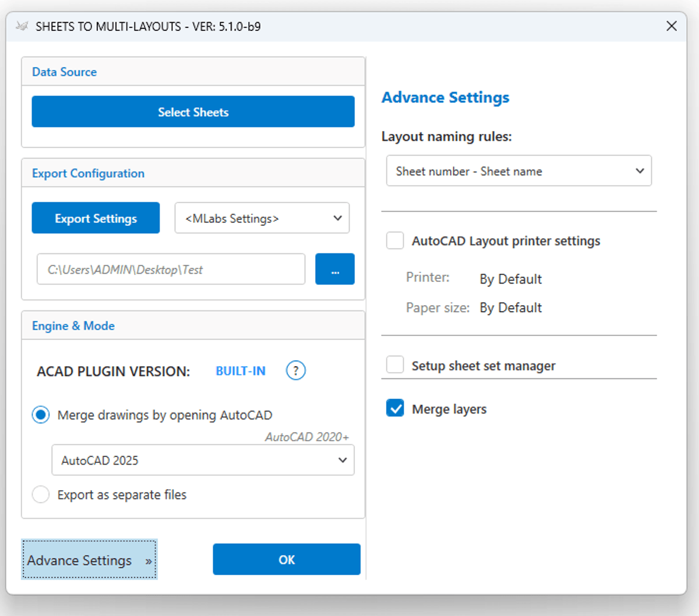Choose Export as separate files option
699x616 pixels.
[41, 495]
